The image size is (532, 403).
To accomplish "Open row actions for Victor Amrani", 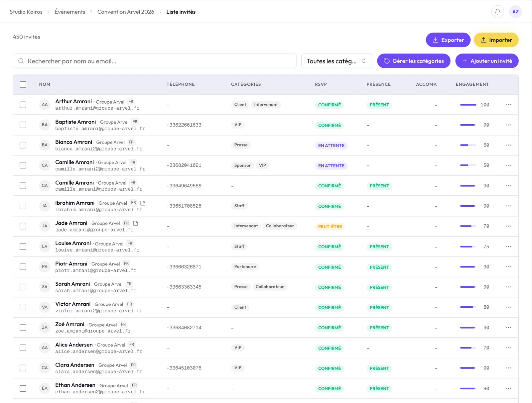I will point(508,307).
